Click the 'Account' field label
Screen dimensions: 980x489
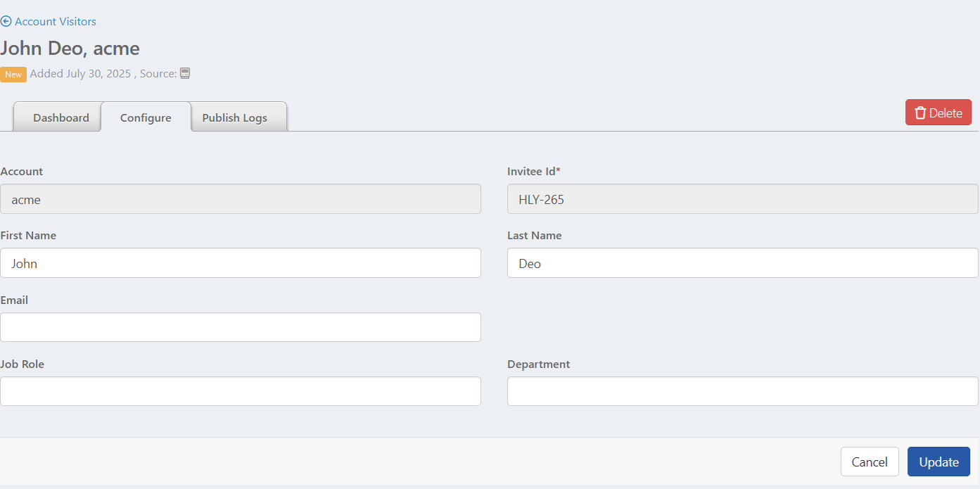point(22,171)
